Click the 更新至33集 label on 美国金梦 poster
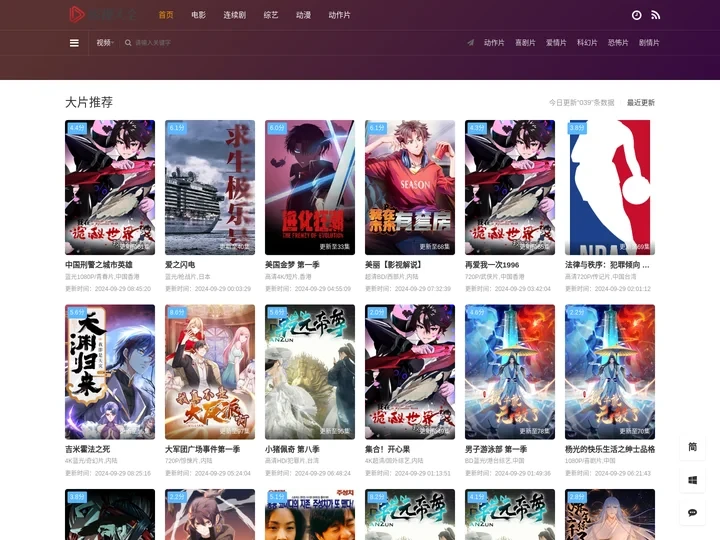The height and width of the screenshot is (540, 720). (x=334, y=247)
